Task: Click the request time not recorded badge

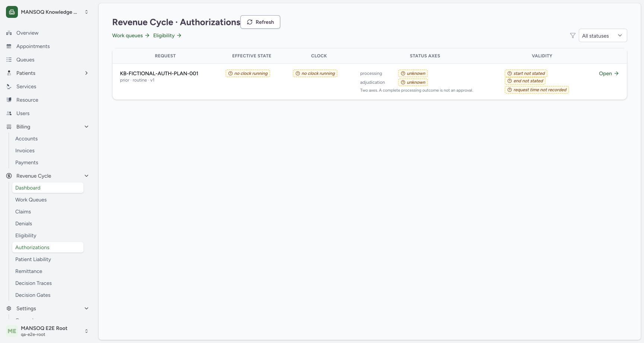Action: click(537, 90)
